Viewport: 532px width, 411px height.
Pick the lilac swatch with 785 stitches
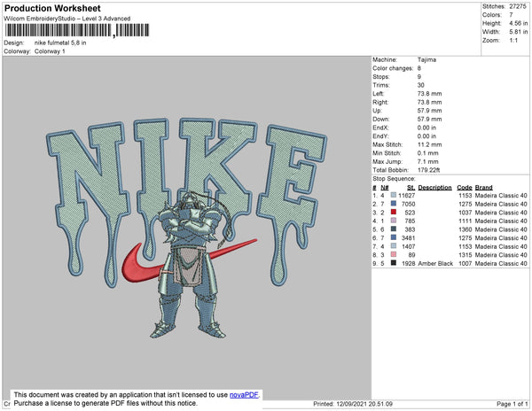tap(394, 221)
